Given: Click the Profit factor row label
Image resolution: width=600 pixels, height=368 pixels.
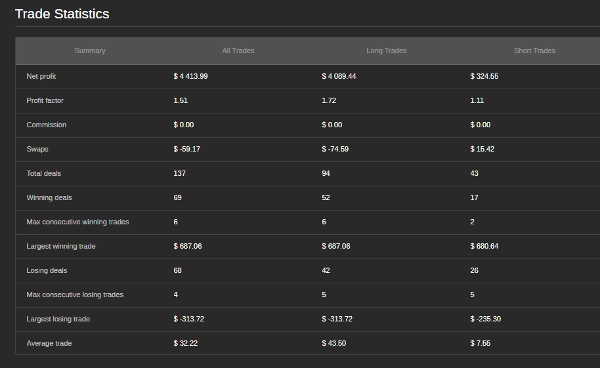Looking at the screenshot, I should click(x=45, y=101).
